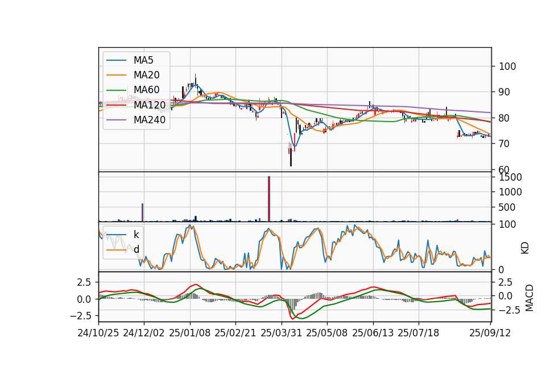546x392 pixels.
Task: Click the MA120 legend label
Action: 150,105
